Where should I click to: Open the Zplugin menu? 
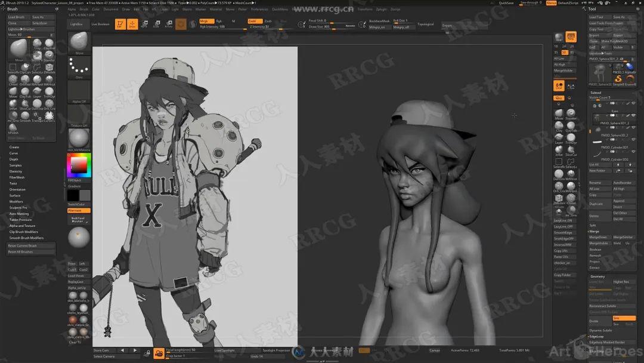[381, 9]
